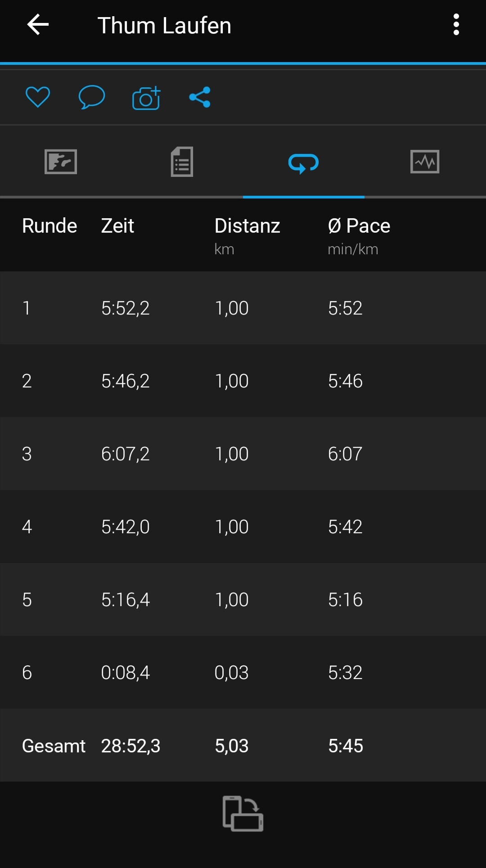
Task: Tap the Distanz column header
Action: pyautogui.click(x=247, y=226)
